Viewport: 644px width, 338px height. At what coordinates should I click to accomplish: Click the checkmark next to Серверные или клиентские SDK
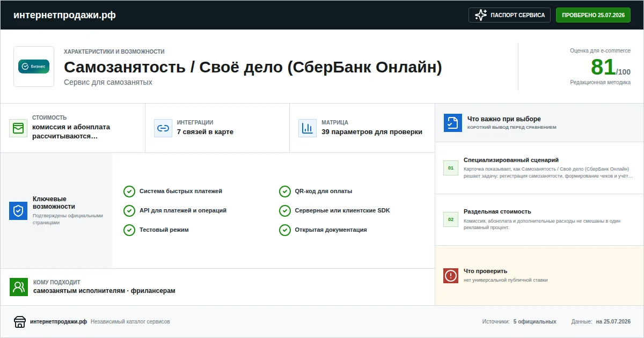coord(285,211)
